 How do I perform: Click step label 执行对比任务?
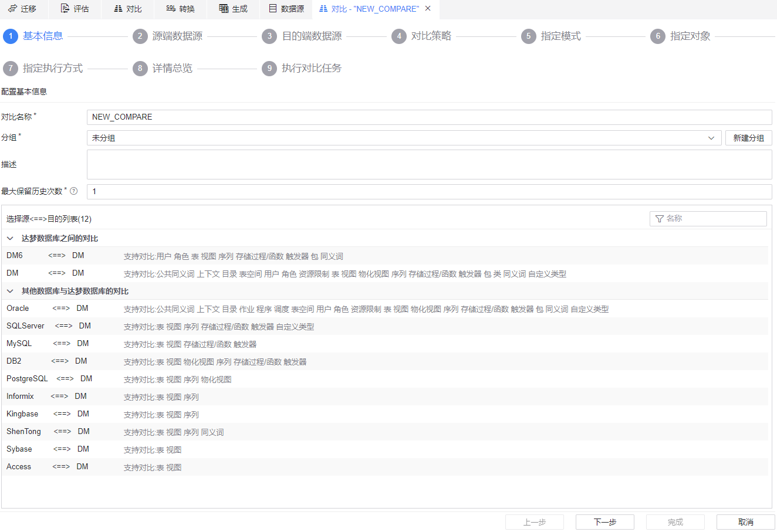coord(312,69)
